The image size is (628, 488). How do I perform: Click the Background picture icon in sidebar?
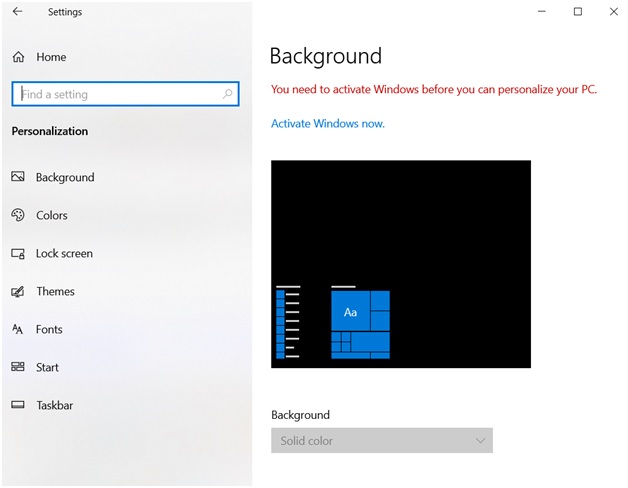click(x=18, y=177)
